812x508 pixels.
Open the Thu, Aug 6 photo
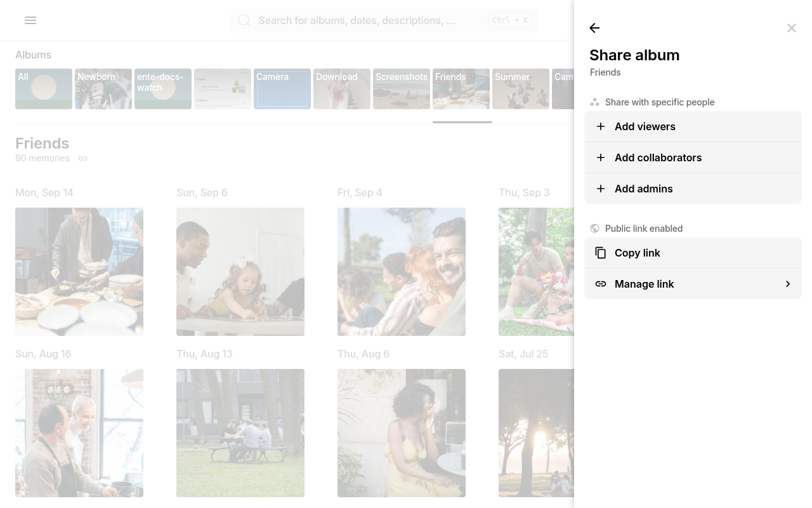pos(402,433)
